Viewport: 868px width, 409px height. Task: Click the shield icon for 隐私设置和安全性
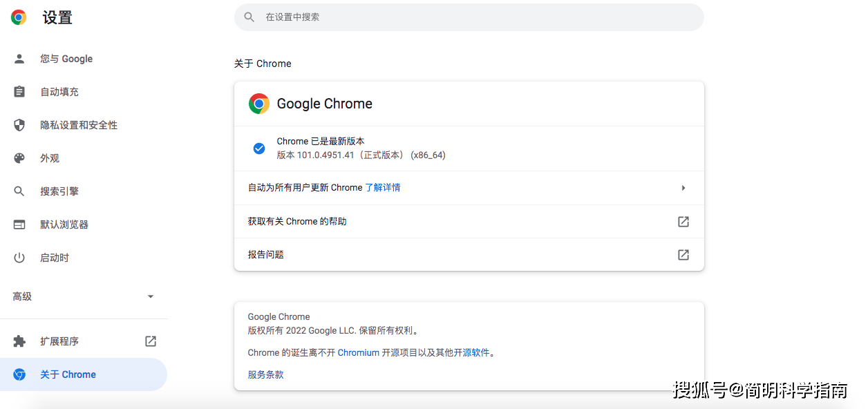(19, 125)
